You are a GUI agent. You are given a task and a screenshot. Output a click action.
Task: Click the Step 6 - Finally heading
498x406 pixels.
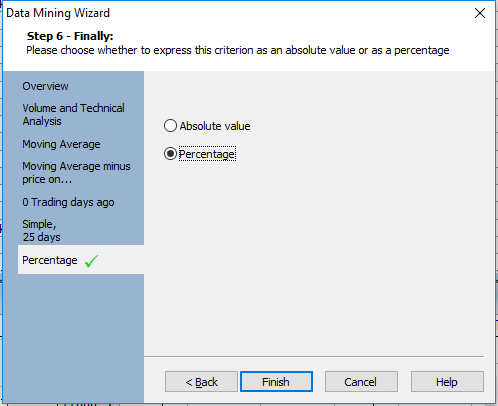(70, 36)
